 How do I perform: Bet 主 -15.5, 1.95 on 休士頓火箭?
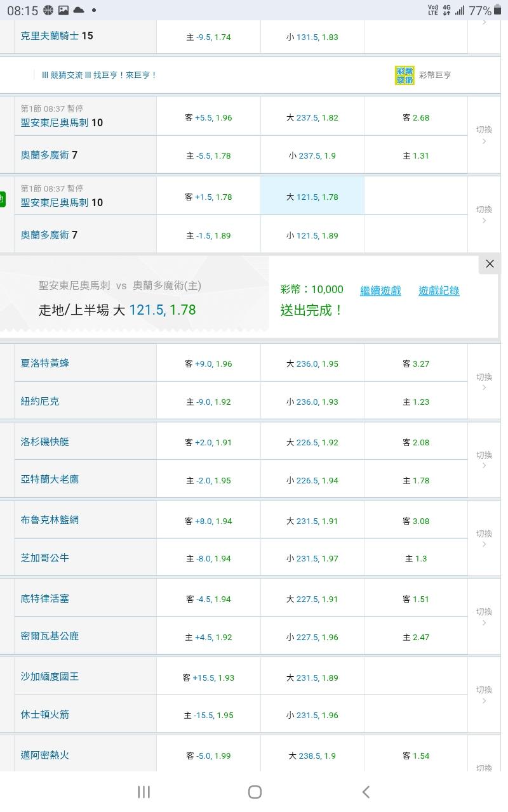tap(208, 715)
